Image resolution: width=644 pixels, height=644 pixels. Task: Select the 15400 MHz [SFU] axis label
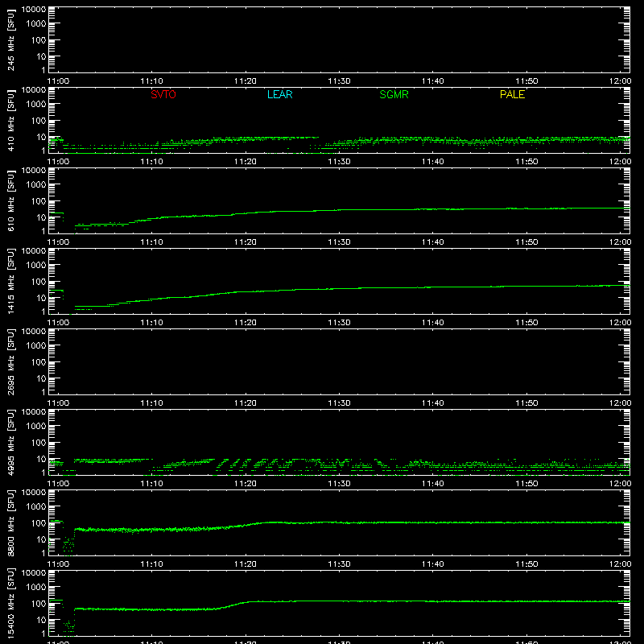pos(11,603)
